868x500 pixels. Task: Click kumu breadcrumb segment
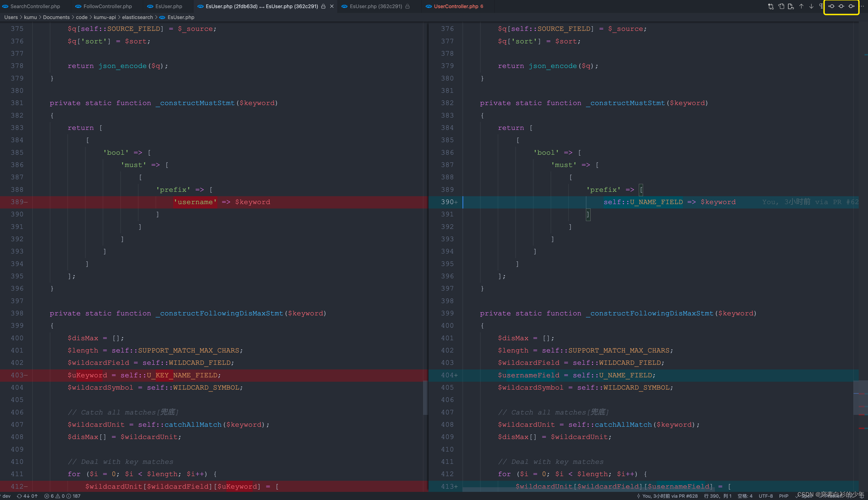[30, 17]
